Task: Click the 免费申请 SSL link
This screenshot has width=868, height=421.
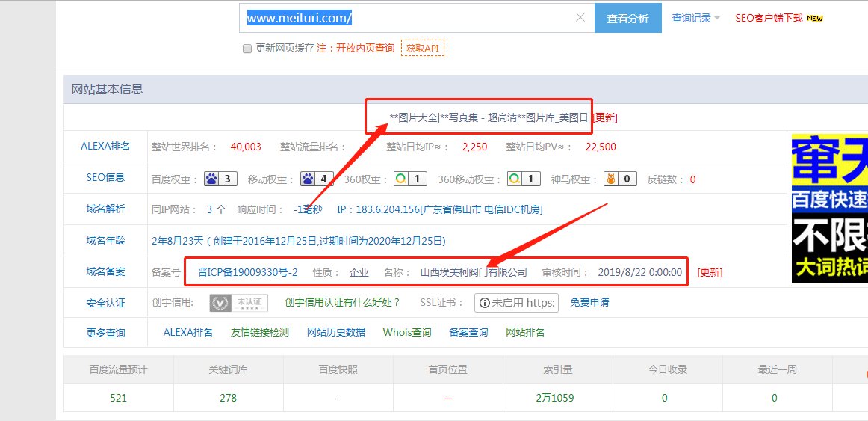Action: pyautogui.click(x=589, y=302)
